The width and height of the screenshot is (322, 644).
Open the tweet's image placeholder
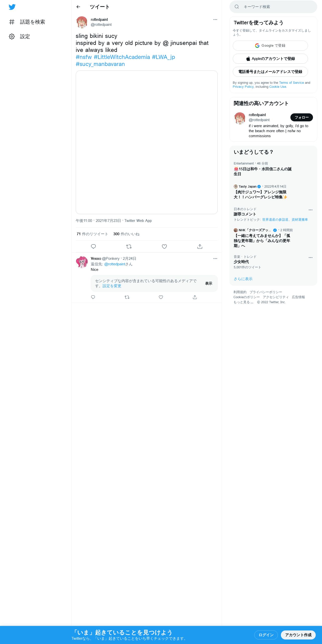(x=147, y=142)
